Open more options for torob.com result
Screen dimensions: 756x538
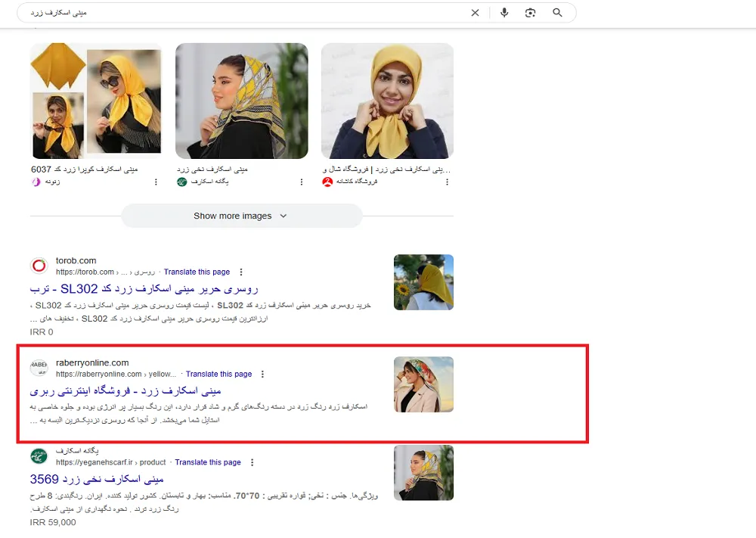coord(241,272)
